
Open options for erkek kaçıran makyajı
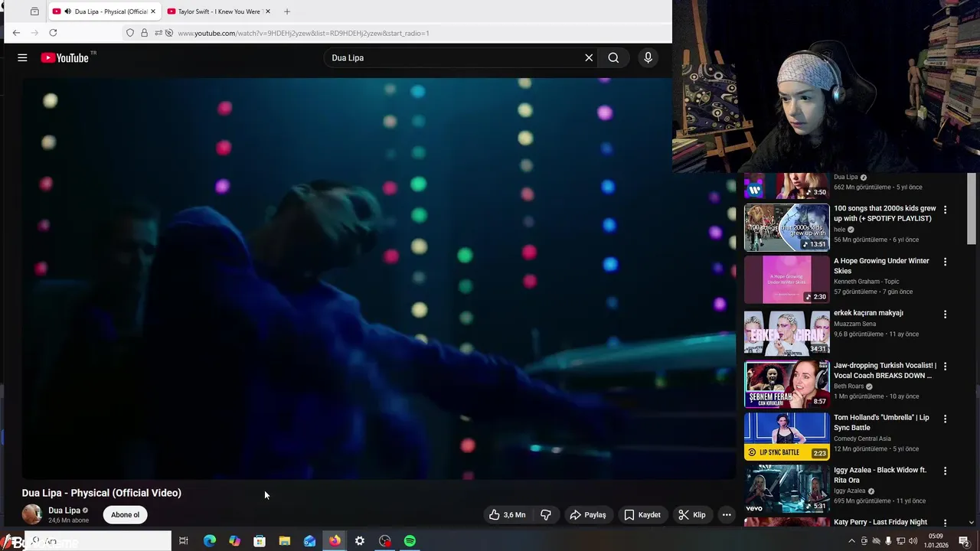[945, 315]
